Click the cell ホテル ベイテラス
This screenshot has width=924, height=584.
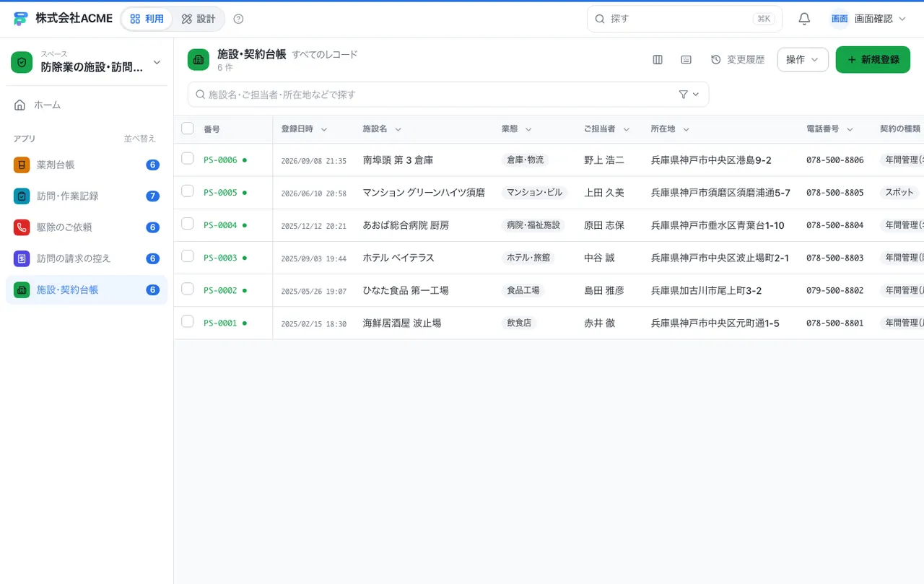(x=398, y=258)
